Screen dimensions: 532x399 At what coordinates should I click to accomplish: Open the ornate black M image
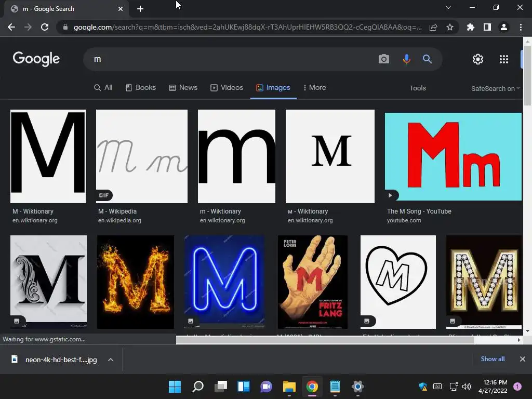[48, 282]
